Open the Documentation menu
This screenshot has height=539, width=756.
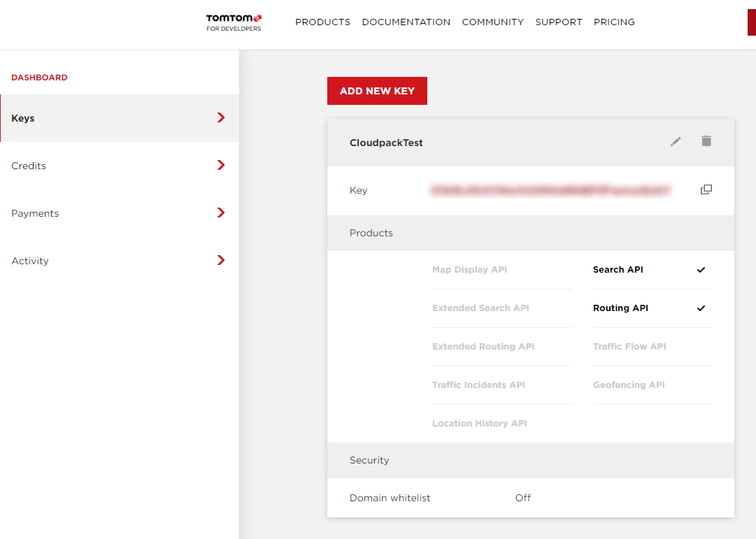point(406,22)
